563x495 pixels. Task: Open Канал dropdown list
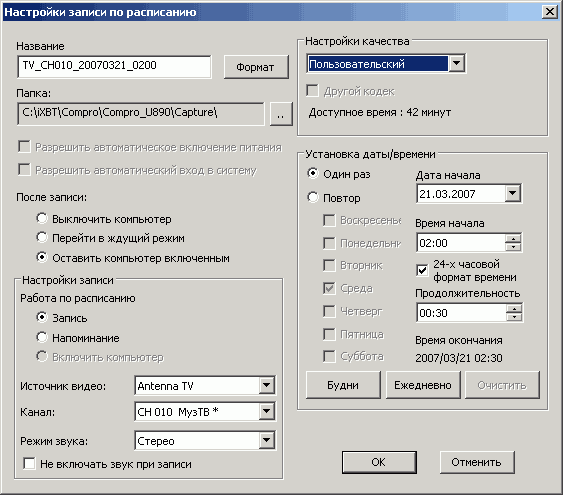tap(266, 411)
